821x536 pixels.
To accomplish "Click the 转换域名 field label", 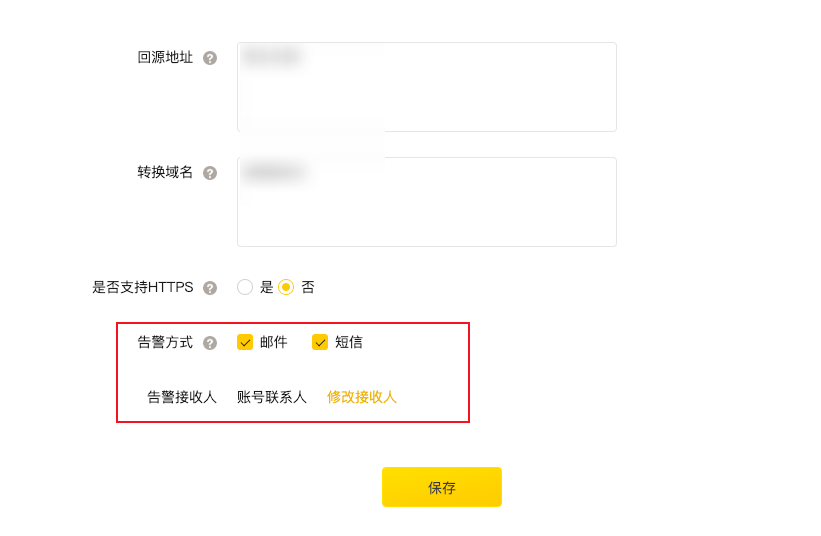I will coord(165,172).
